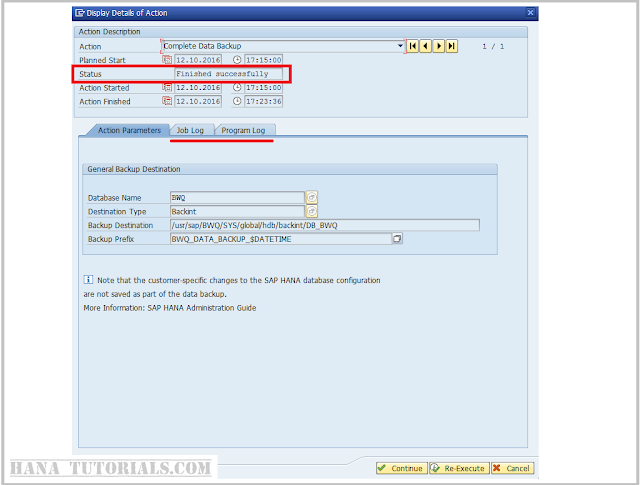Click Destination Type field Backint
The image size is (640, 485).
(237, 211)
